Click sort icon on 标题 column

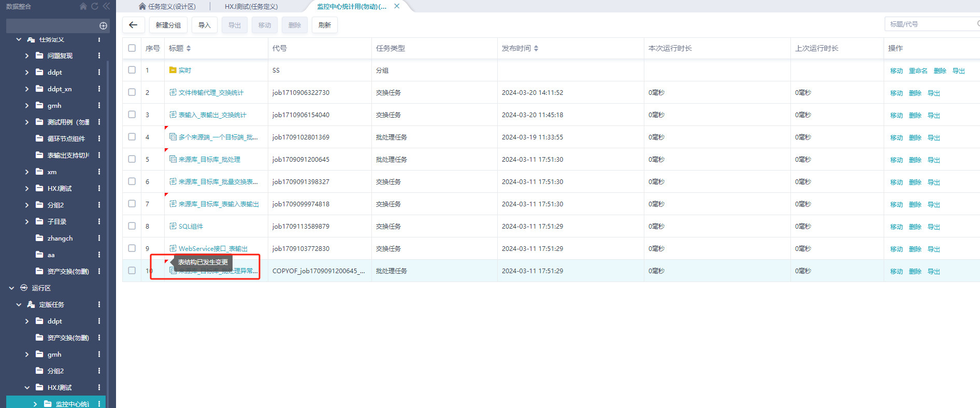tap(189, 48)
